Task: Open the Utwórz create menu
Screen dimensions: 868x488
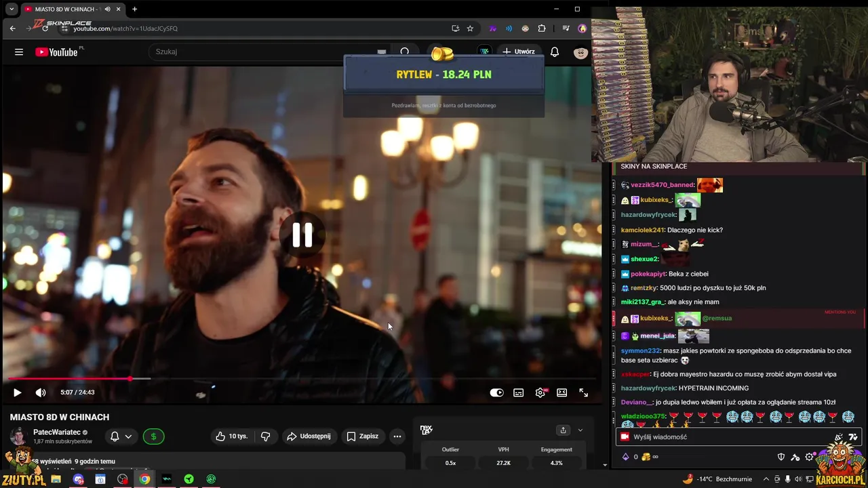Action: click(x=518, y=52)
